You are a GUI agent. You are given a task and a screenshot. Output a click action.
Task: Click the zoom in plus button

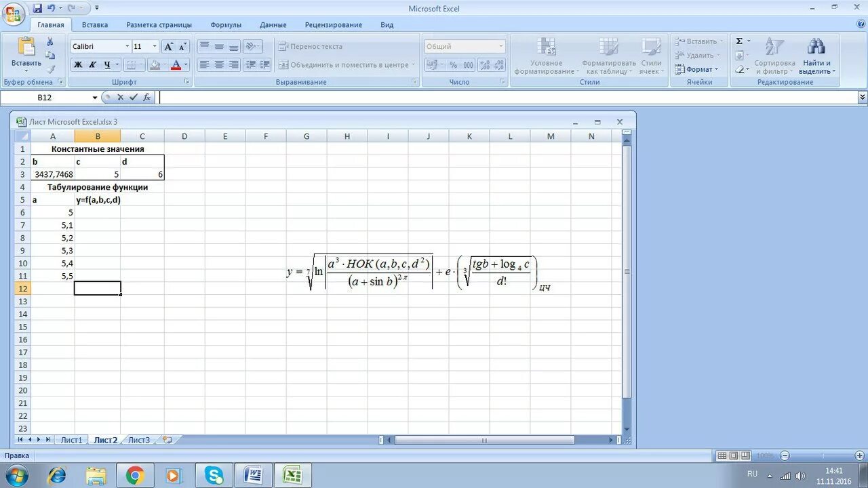point(861,455)
